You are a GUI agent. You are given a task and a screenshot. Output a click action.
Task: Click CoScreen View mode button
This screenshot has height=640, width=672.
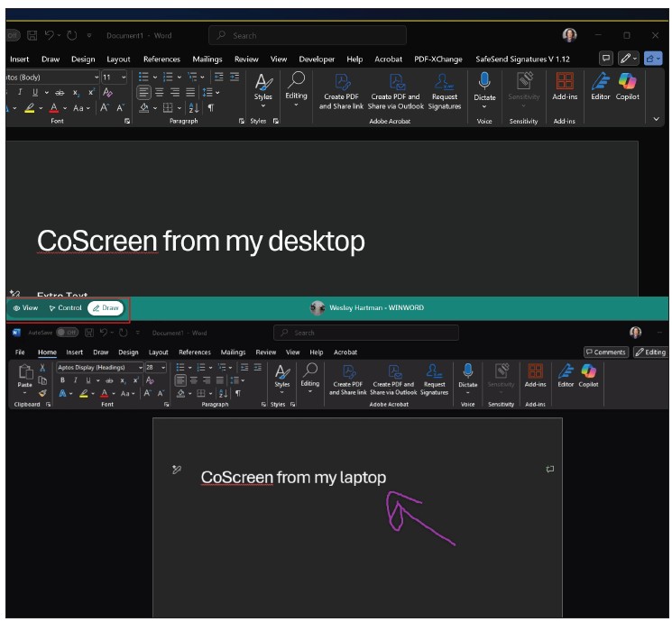coord(25,308)
